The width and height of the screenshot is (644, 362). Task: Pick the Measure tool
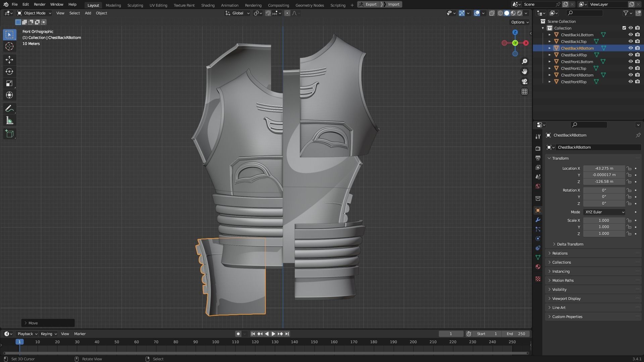click(9, 121)
